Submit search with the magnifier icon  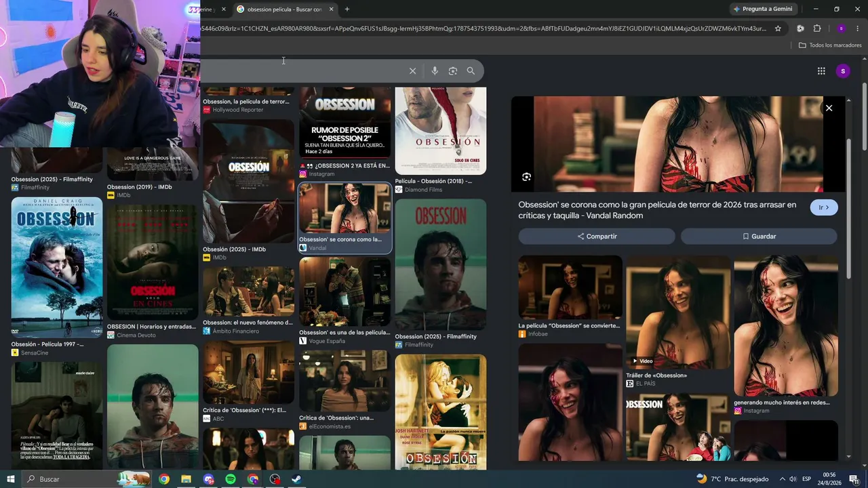tap(471, 71)
